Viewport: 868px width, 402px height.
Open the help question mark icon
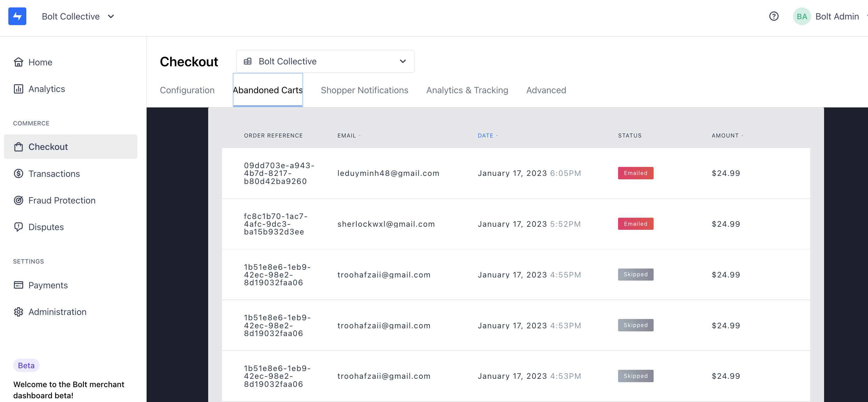[774, 16]
